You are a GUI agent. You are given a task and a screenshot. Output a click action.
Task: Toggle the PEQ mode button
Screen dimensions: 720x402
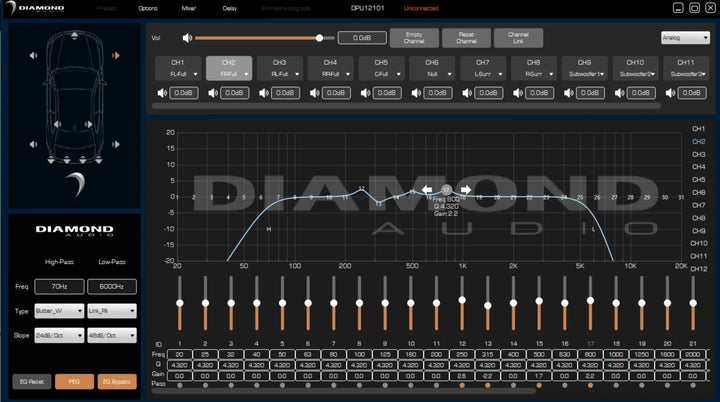74,381
